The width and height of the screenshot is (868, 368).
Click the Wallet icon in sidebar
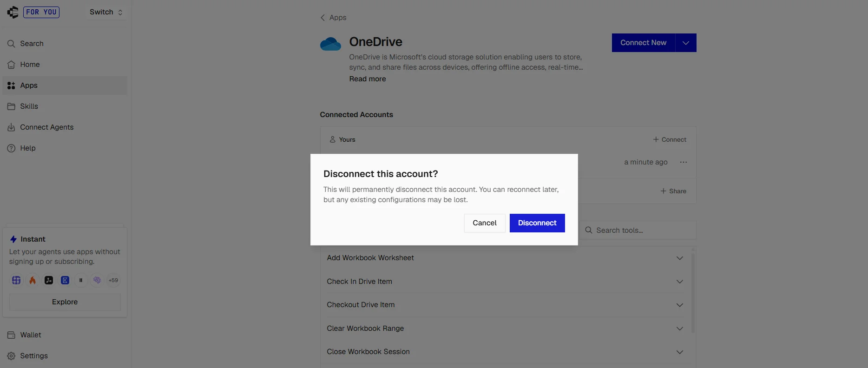click(x=11, y=335)
